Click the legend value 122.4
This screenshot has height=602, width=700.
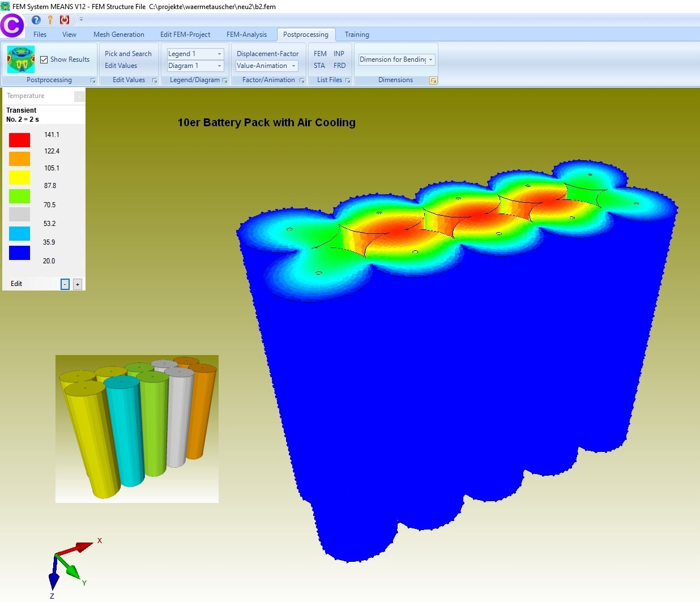click(x=52, y=151)
